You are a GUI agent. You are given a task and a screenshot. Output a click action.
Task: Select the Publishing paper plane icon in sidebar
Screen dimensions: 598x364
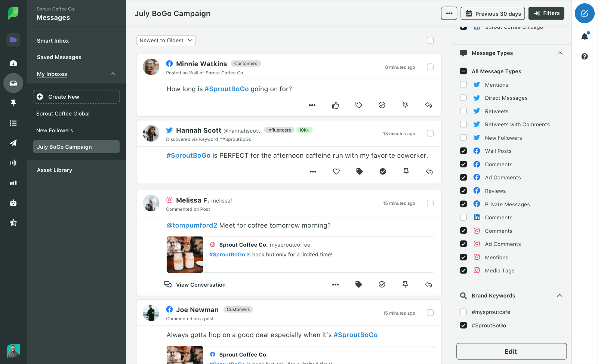[13, 142]
